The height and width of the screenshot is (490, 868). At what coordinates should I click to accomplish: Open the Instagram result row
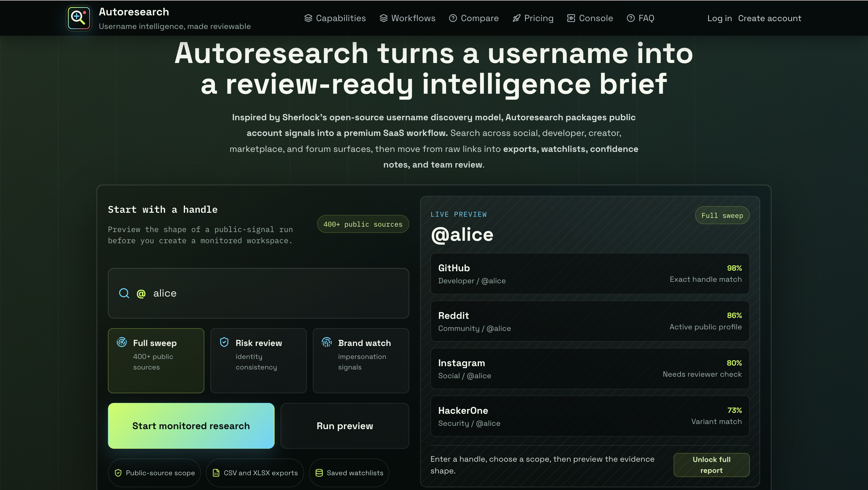(590, 369)
